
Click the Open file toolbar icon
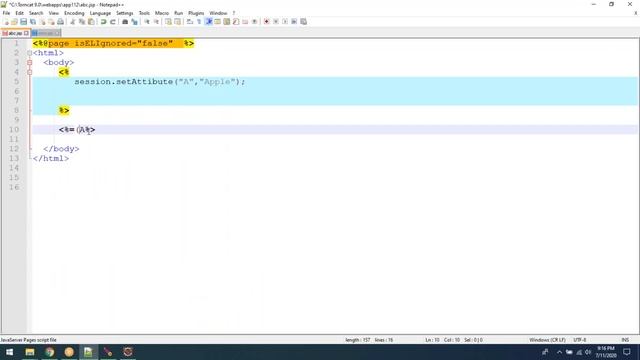tap(14, 22)
